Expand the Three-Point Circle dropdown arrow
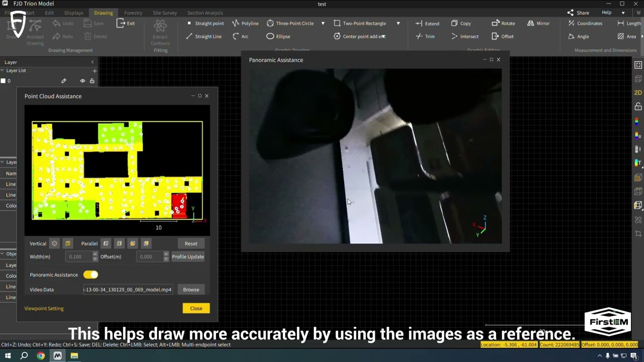This screenshot has width=644, height=362. click(323, 23)
